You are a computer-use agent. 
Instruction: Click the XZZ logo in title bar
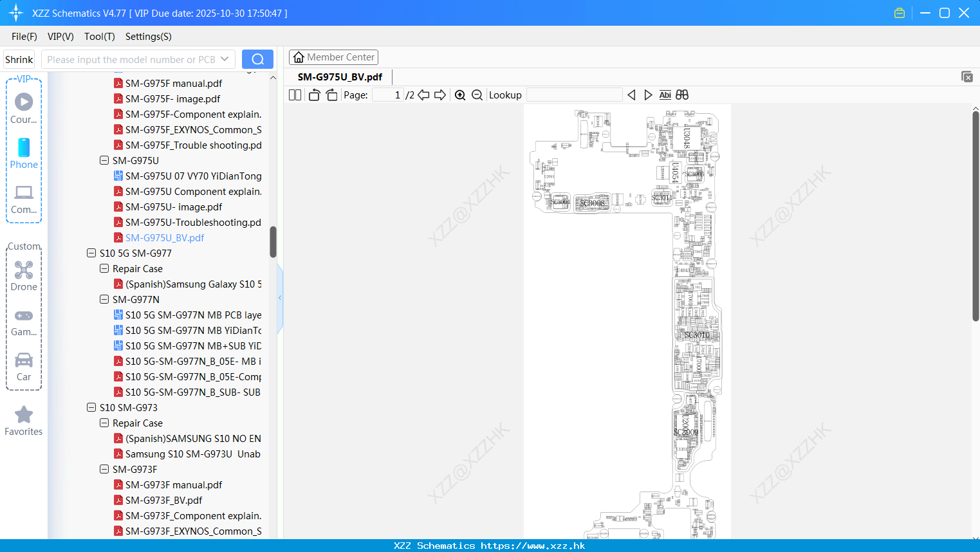tap(16, 13)
